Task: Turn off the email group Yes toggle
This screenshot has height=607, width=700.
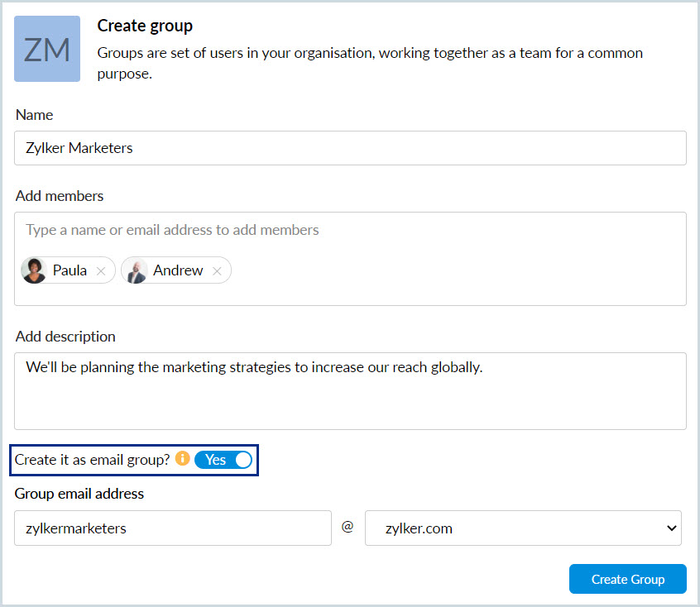Action: tap(223, 460)
